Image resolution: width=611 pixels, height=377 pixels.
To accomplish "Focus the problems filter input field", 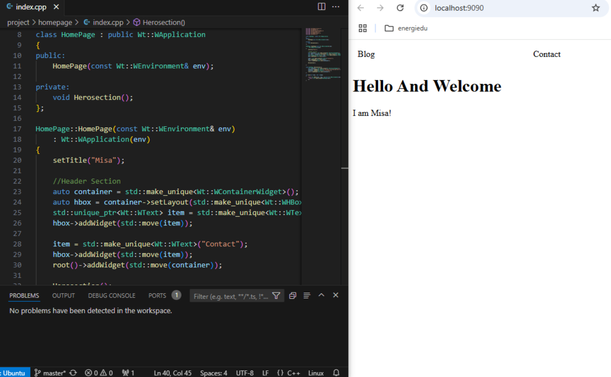I will click(x=231, y=296).
